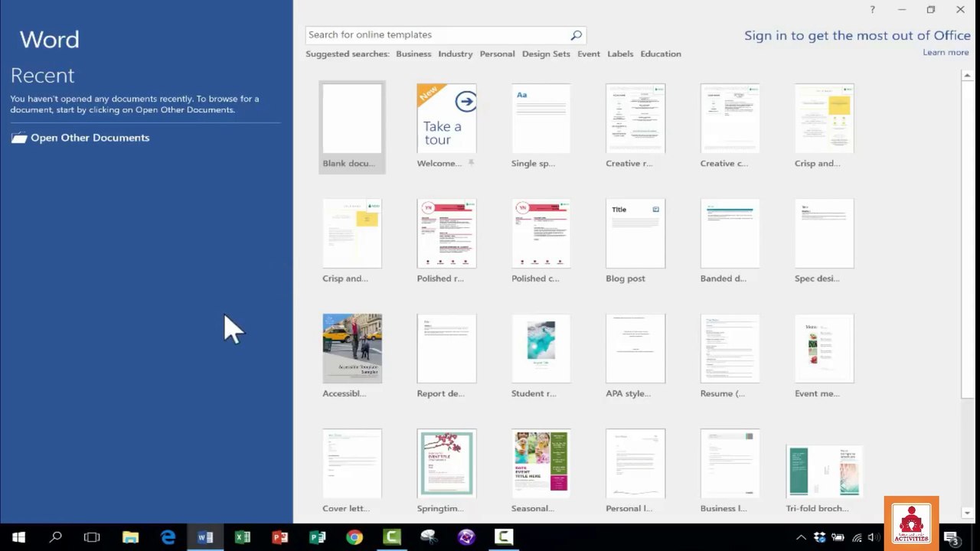The image size is (980, 551).
Task: Select the Business letter template
Action: pos(730,471)
